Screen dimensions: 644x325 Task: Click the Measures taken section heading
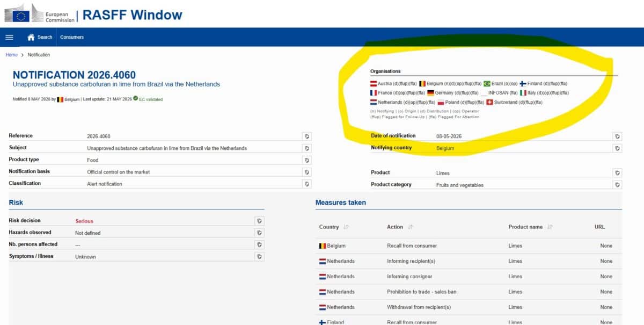[x=341, y=203]
